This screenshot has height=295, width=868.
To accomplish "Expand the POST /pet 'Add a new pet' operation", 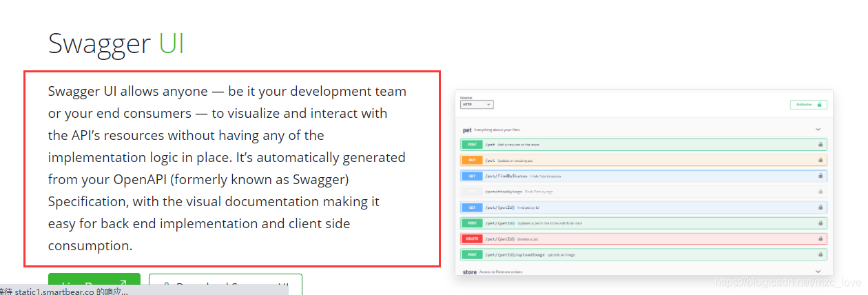I will click(643, 145).
